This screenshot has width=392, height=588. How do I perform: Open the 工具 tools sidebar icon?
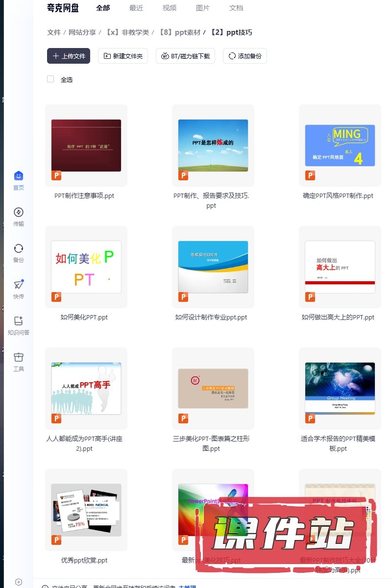click(x=19, y=357)
